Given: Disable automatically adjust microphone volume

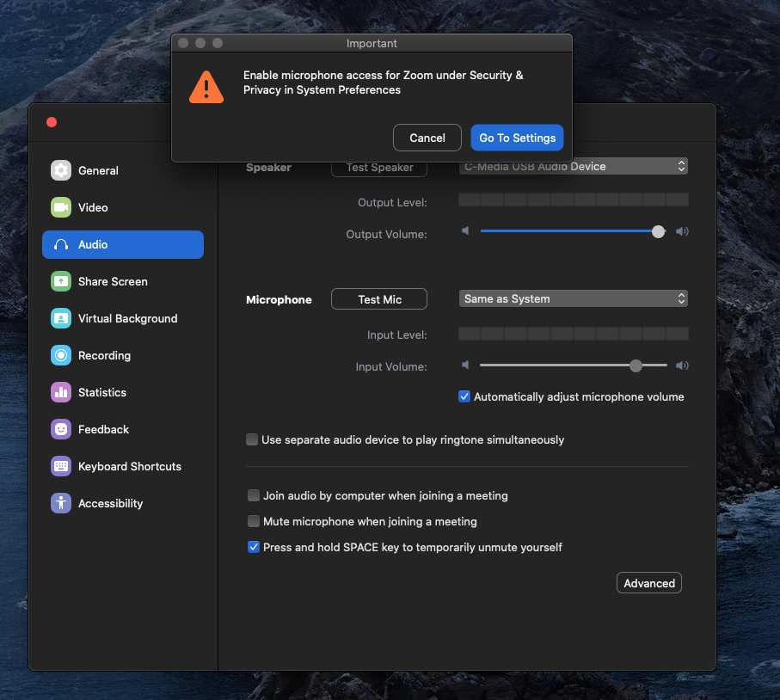Looking at the screenshot, I should point(464,396).
